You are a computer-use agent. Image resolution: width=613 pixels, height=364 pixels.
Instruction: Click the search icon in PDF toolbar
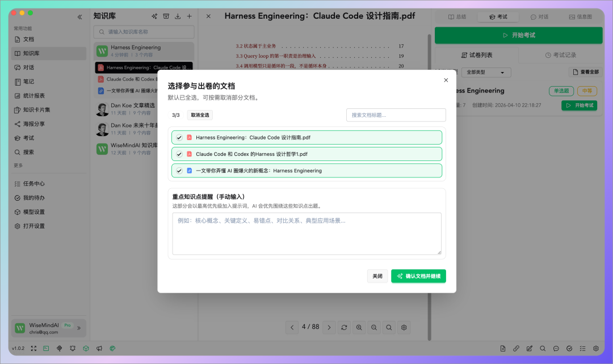click(x=389, y=327)
